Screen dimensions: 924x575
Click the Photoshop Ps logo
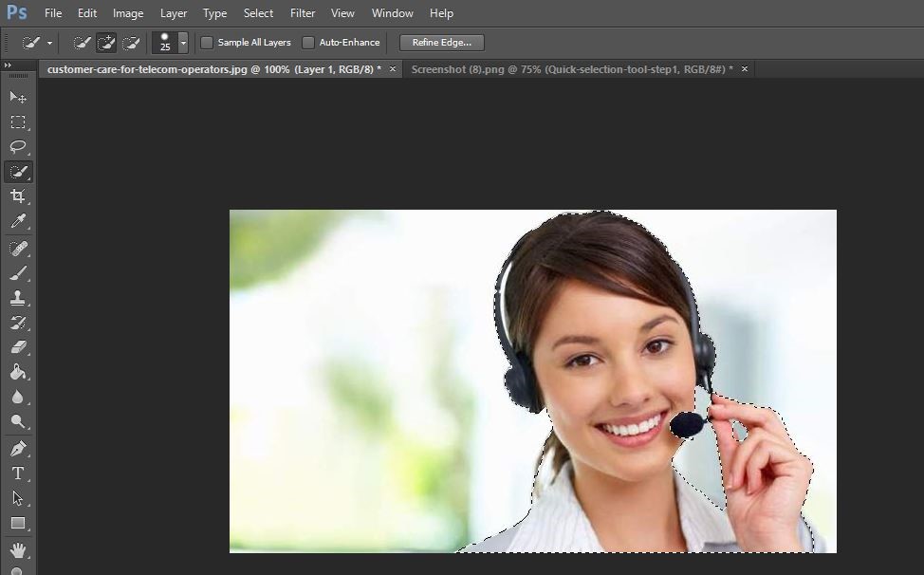16,12
